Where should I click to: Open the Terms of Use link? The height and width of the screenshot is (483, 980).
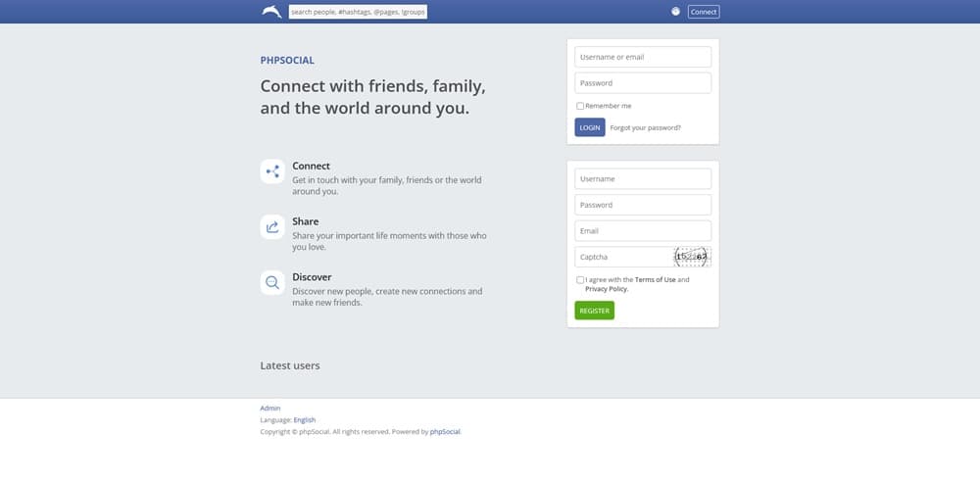click(655, 280)
